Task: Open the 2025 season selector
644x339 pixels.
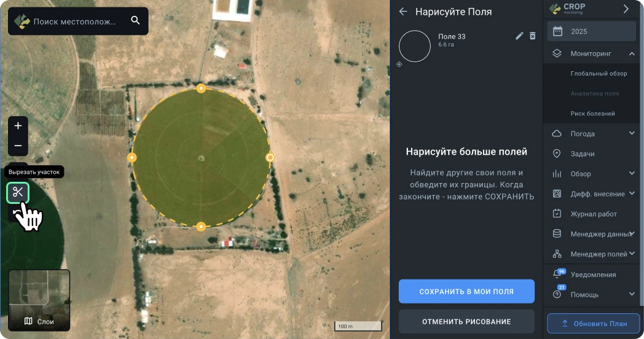Action: [x=592, y=31]
